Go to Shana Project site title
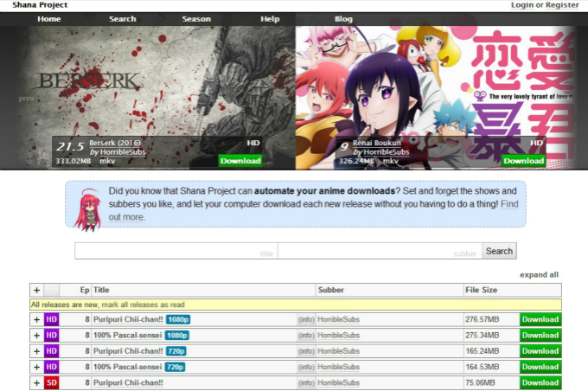This screenshot has height=391, width=588. pyautogui.click(x=40, y=5)
